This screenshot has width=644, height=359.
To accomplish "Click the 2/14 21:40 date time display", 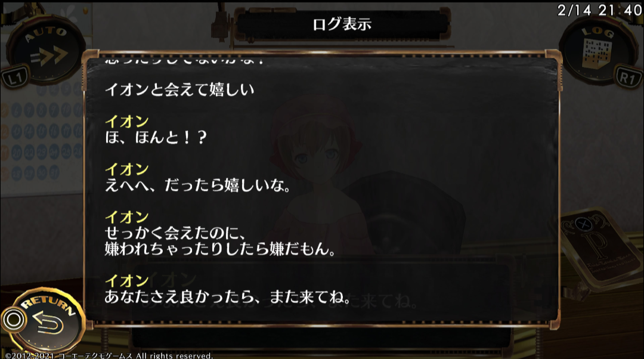I will (599, 10).
